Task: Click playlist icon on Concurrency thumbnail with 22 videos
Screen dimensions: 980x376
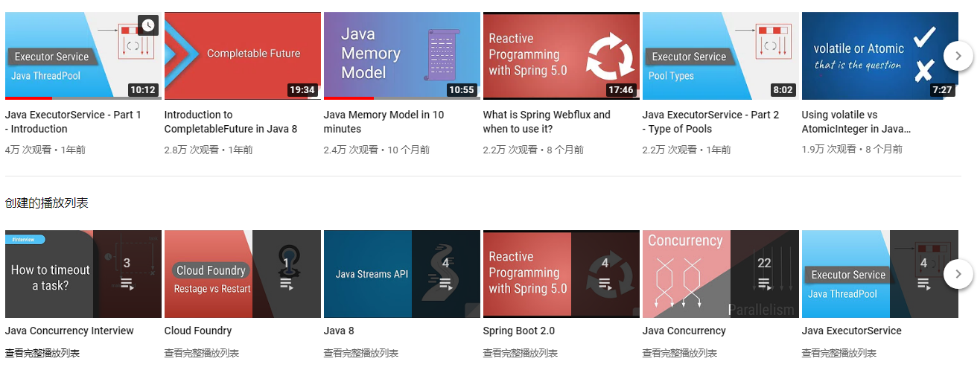Action: point(764,284)
